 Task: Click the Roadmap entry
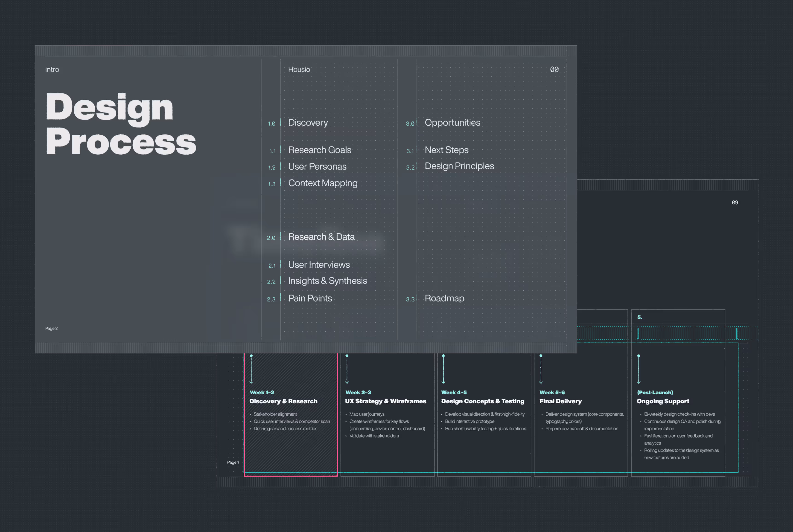pyautogui.click(x=444, y=298)
